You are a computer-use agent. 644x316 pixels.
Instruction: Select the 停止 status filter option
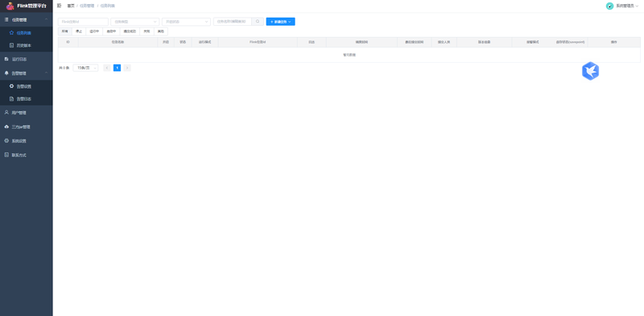click(79, 31)
